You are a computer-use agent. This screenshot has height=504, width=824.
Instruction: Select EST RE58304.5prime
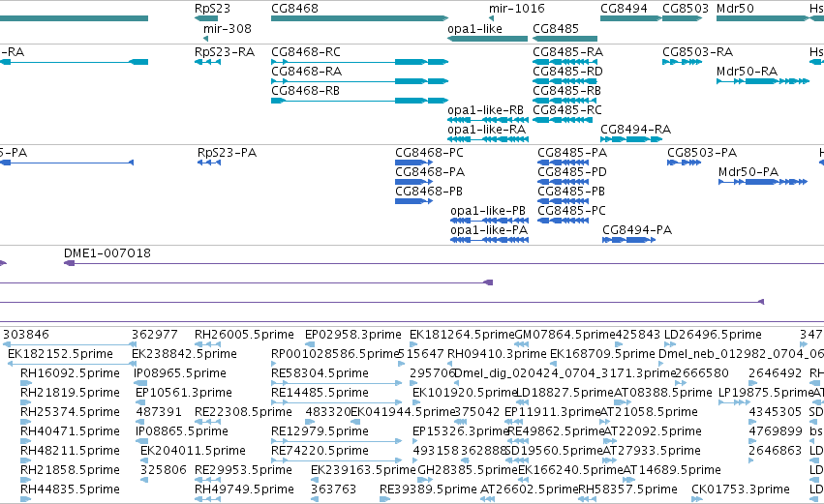pos(320,373)
